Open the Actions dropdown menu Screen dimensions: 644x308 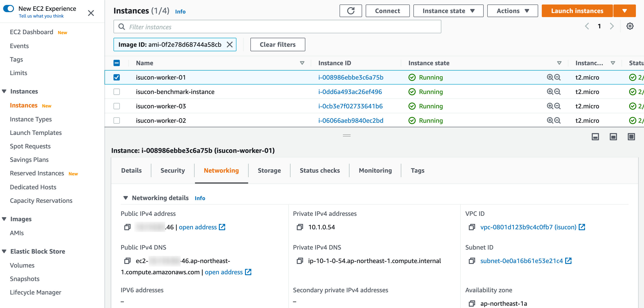512,11
